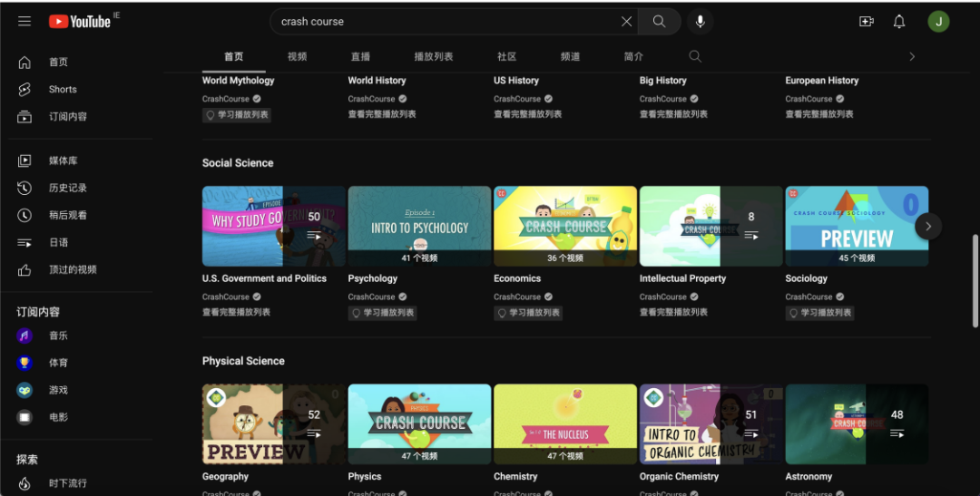The image size is (980, 496).
Task: Advance channel tabs with right chevron
Action: [912, 56]
